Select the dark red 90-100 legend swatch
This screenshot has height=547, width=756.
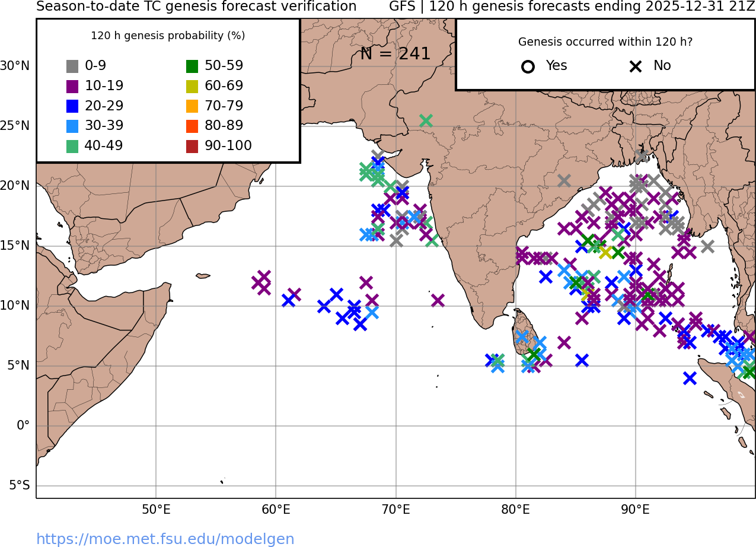192,147
